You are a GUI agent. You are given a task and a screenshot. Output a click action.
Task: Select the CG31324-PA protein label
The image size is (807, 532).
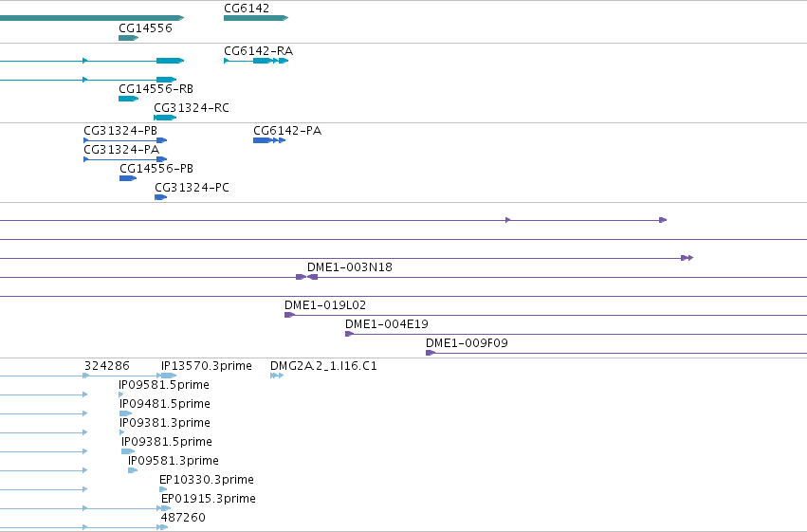coord(121,150)
